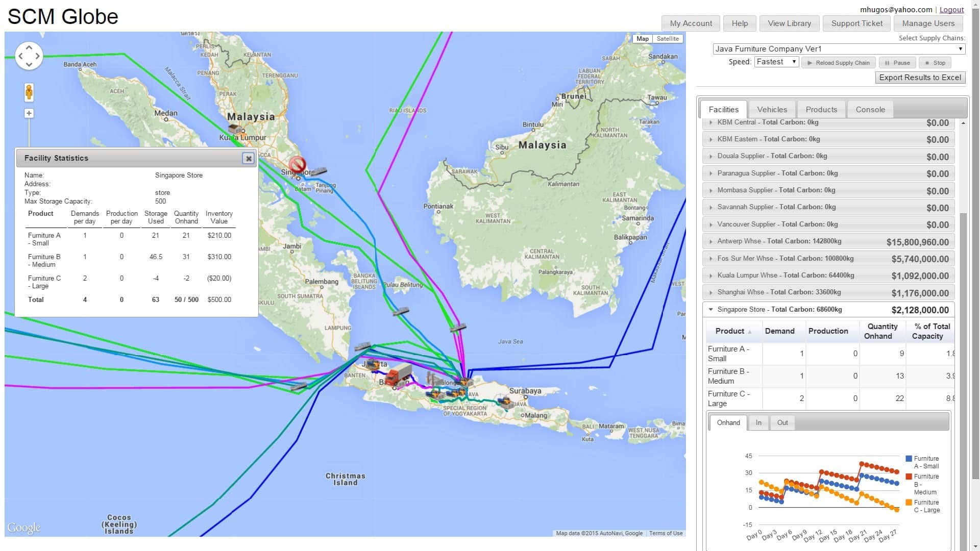This screenshot has width=980, height=551.
Task: Expand KBM Central facility row
Action: (x=828, y=122)
